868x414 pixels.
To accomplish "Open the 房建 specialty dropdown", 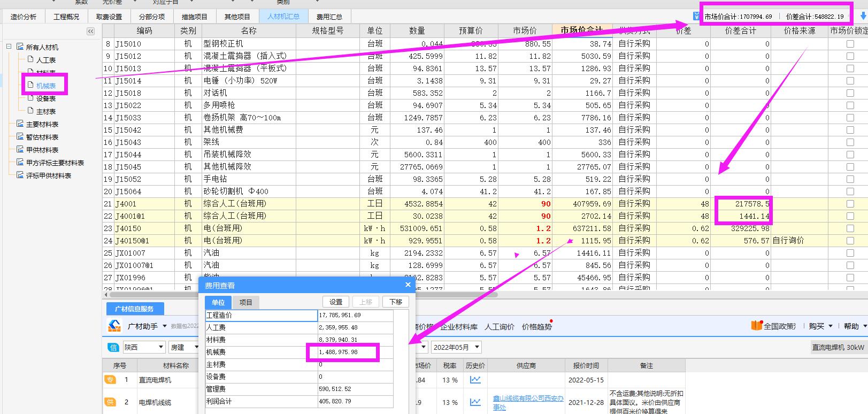I will click(x=184, y=347).
